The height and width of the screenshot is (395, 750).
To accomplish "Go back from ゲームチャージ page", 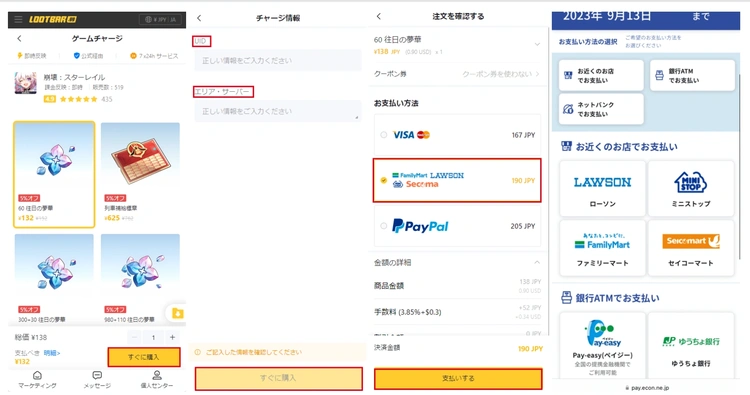I will [x=19, y=38].
